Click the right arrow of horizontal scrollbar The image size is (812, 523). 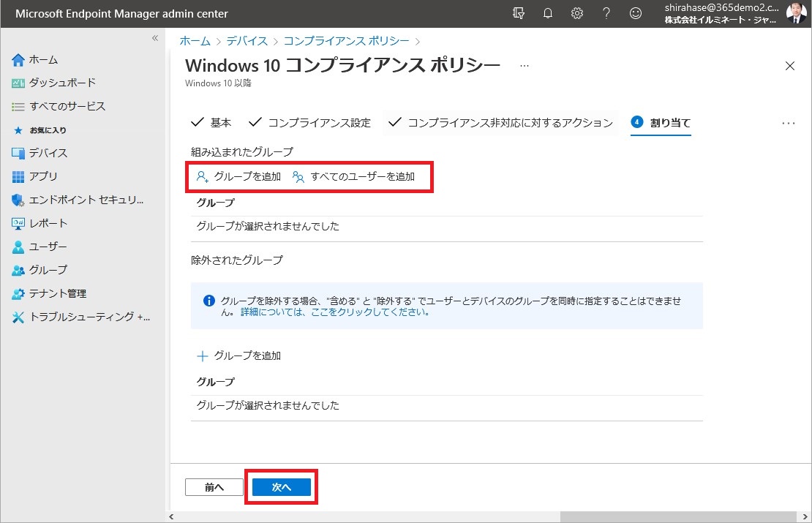point(805,517)
